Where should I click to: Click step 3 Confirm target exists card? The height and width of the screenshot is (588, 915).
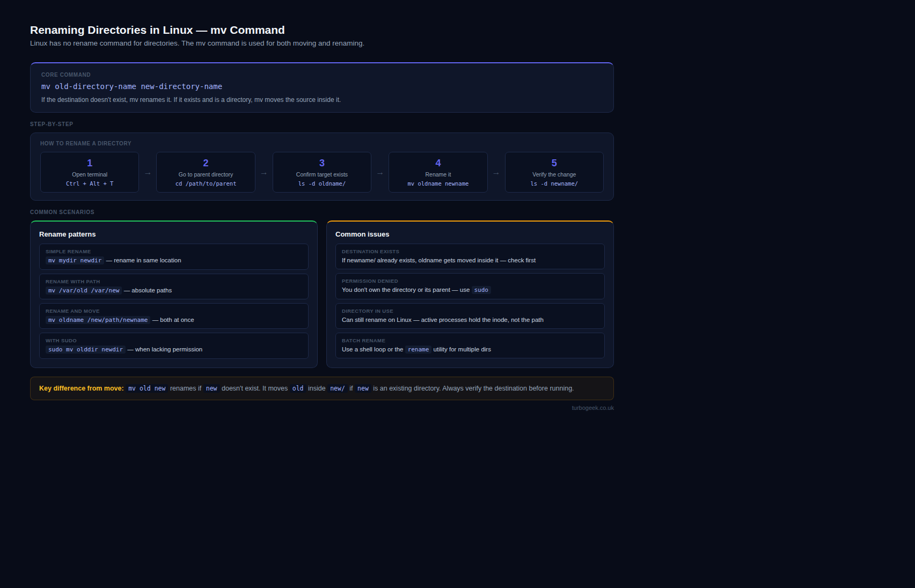pos(321,172)
